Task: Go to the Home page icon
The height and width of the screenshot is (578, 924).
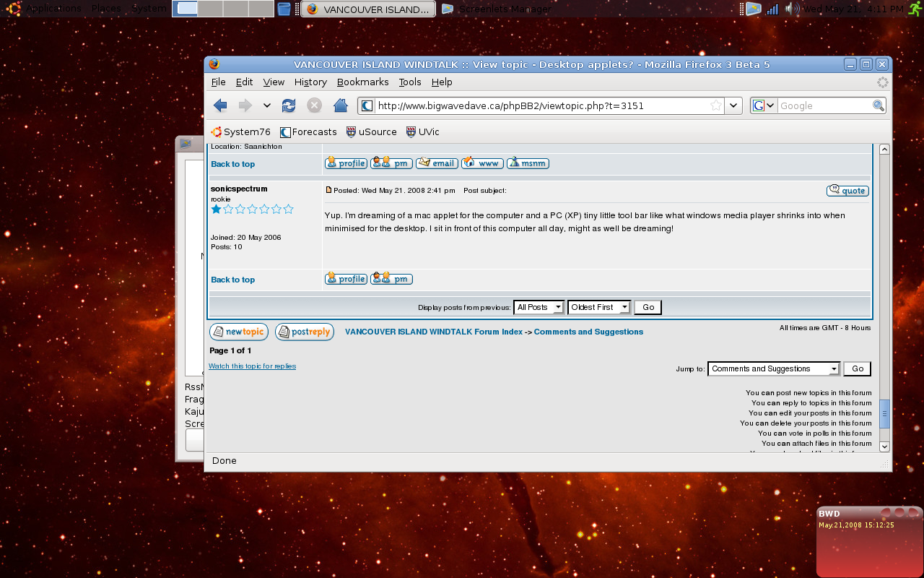Action: click(341, 105)
